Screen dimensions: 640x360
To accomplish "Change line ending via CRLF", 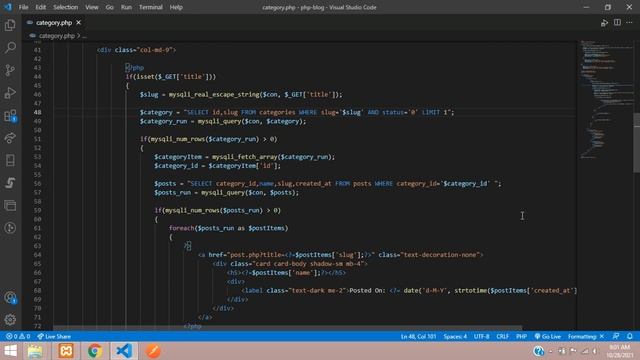I will [502, 336].
